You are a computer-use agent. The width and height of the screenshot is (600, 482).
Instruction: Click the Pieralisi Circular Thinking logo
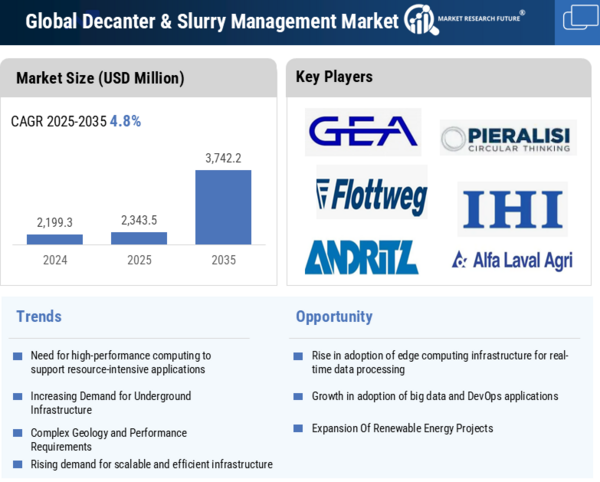[508, 138]
